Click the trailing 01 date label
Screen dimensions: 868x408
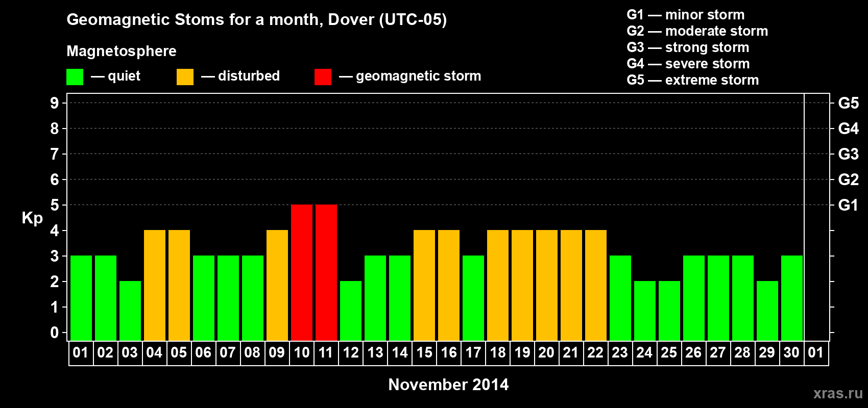816,353
